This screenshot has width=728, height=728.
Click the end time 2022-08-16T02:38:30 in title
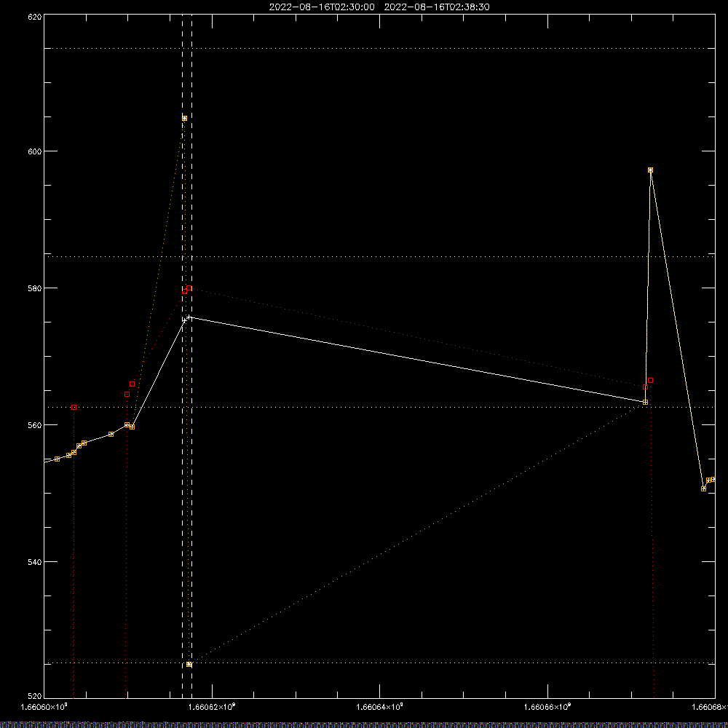point(437,7)
